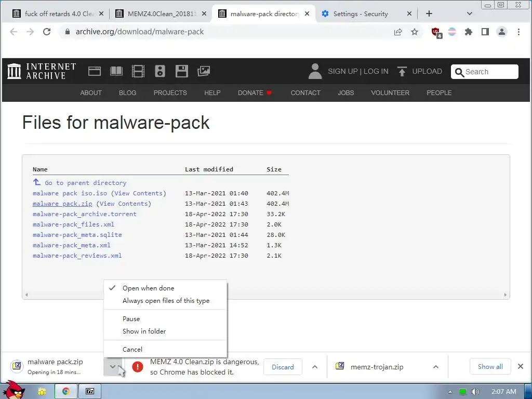Close the malware-pack directory tab
Image resolution: width=532 pixels, height=399 pixels.
(x=307, y=14)
